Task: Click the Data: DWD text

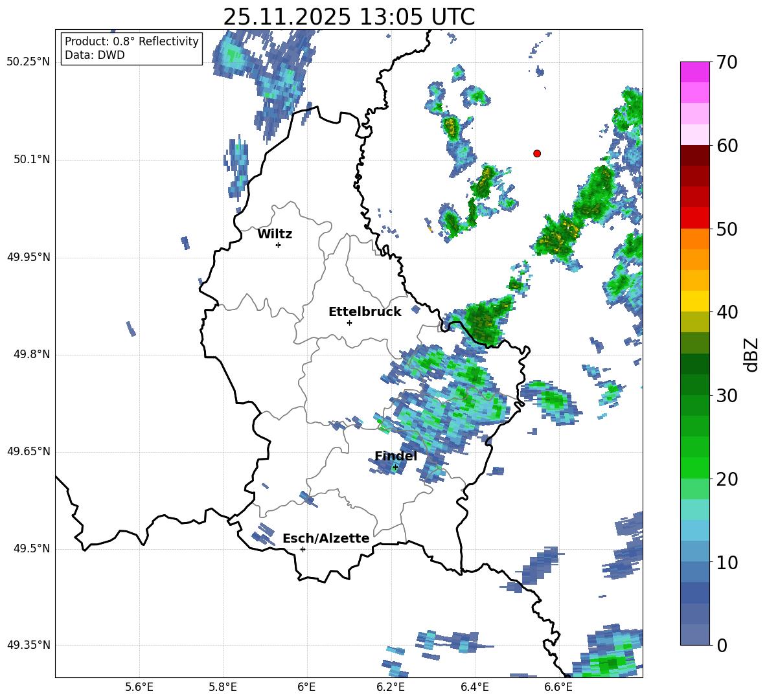Action: pyautogui.click(x=95, y=55)
